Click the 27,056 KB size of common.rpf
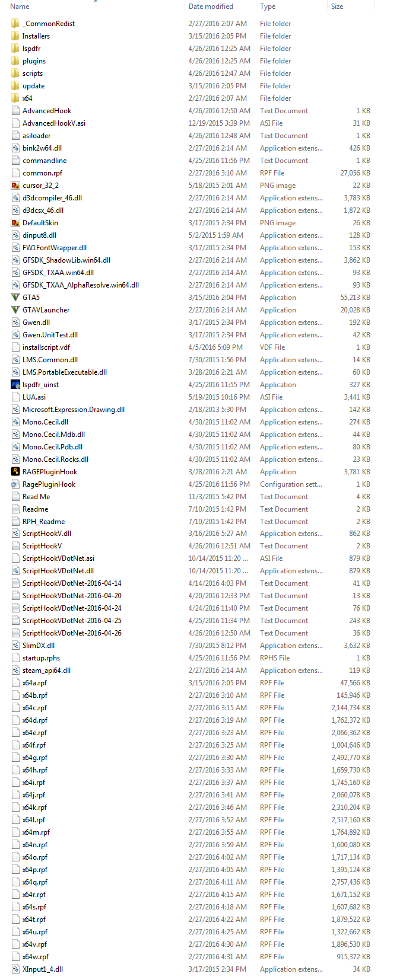This screenshot has width=400, height=980. (x=355, y=173)
